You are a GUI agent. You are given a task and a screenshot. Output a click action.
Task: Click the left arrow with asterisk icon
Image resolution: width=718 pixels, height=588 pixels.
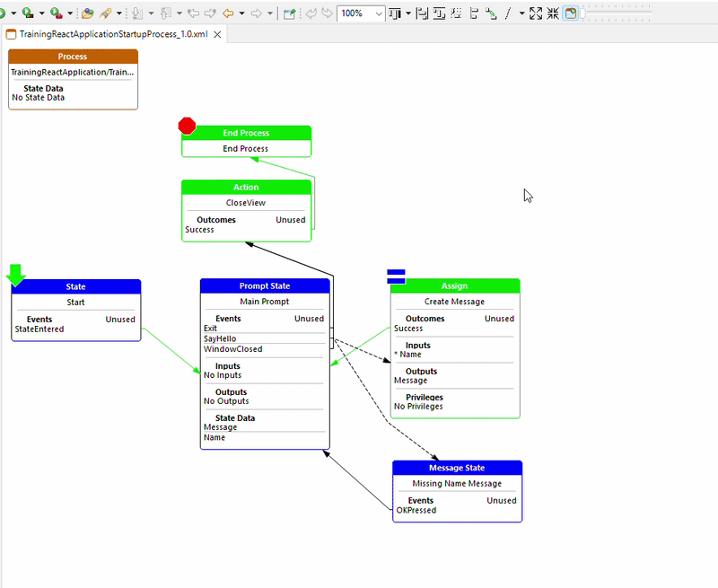193,13
